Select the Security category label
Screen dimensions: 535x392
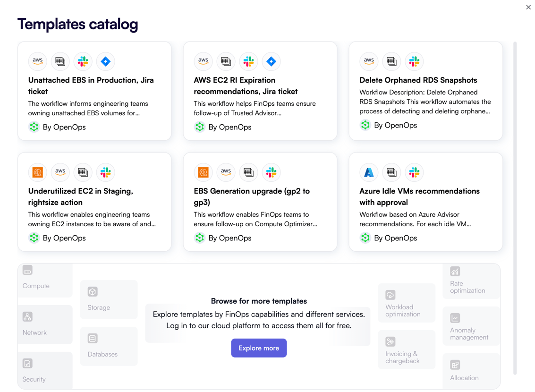tap(34, 379)
